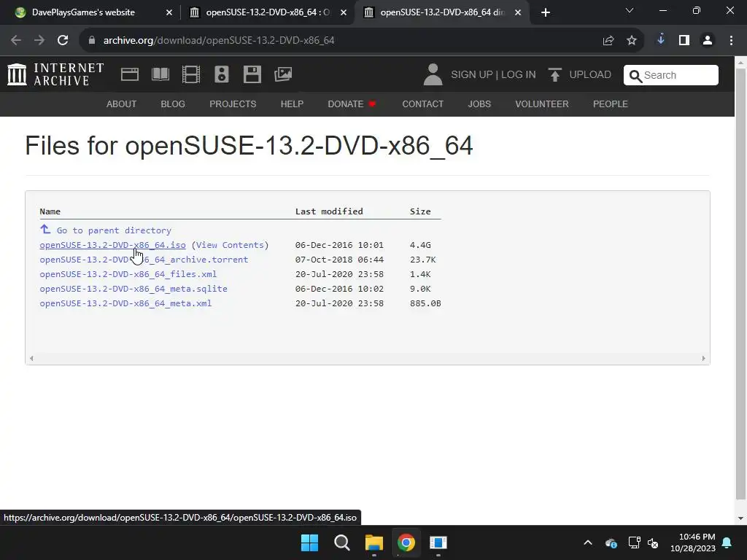Click the LOG IN link

click(x=519, y=75)
